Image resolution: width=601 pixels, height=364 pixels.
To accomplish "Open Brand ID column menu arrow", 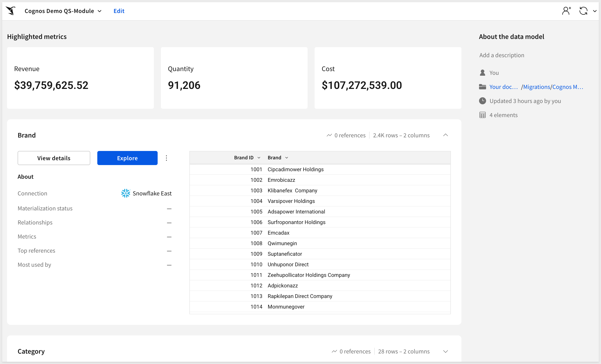I will 259,158.
